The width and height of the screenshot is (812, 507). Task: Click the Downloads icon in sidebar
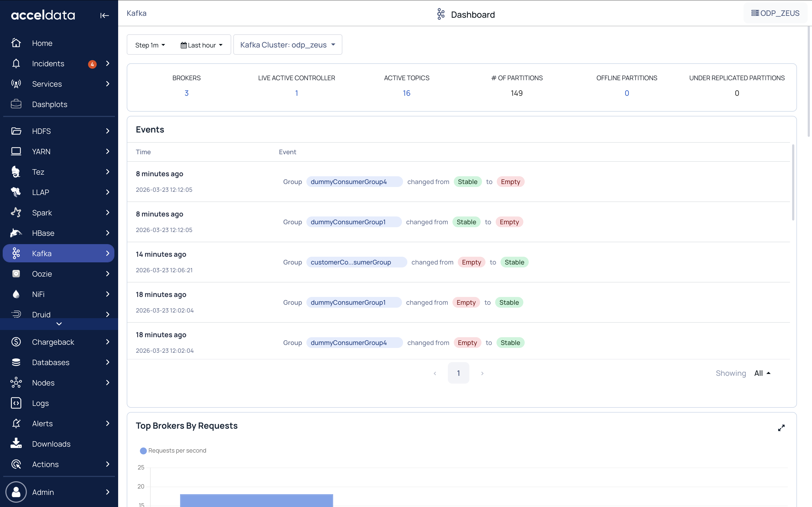coord(16,444)
